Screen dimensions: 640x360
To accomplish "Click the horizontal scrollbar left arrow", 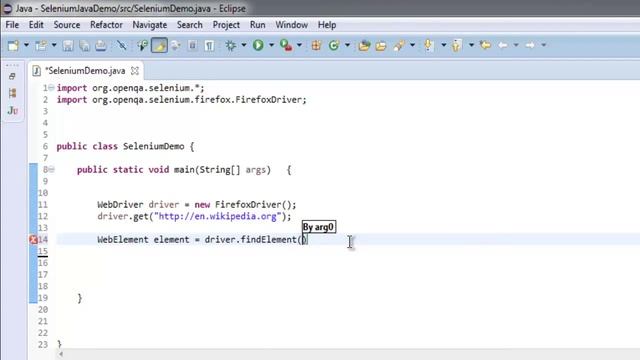I will point(61,354).
